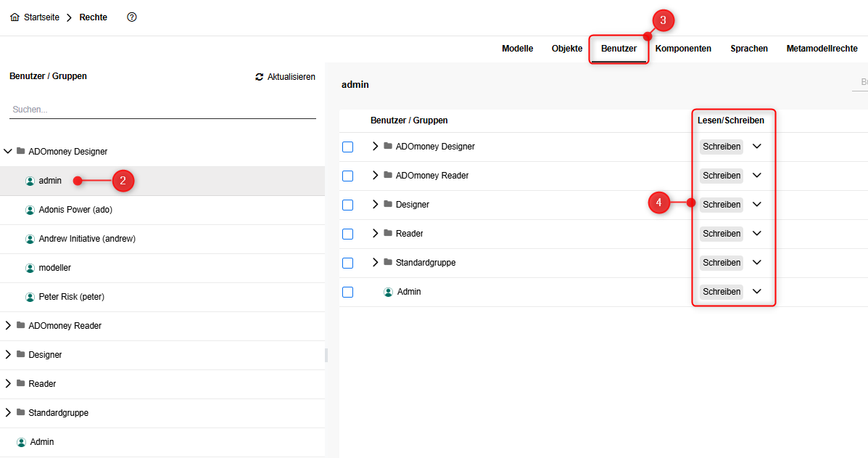Expand the Designer group in left tree

click(8, 354)
